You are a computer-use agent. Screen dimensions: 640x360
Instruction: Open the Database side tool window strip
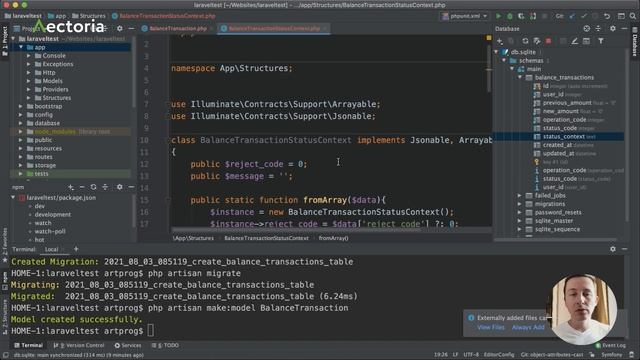(635, 42)
